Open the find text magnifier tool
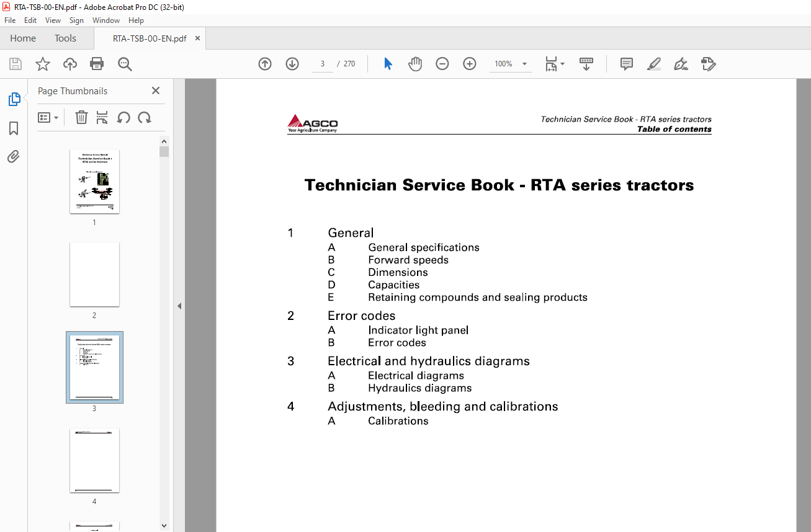 (x=125, y=64)
